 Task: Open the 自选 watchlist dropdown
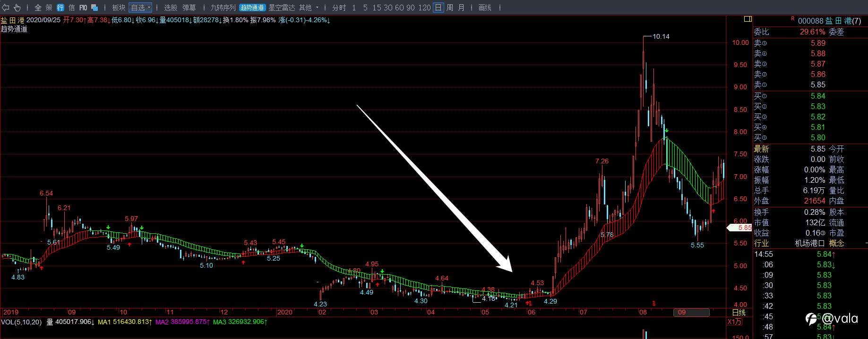(x=140, y=8)
